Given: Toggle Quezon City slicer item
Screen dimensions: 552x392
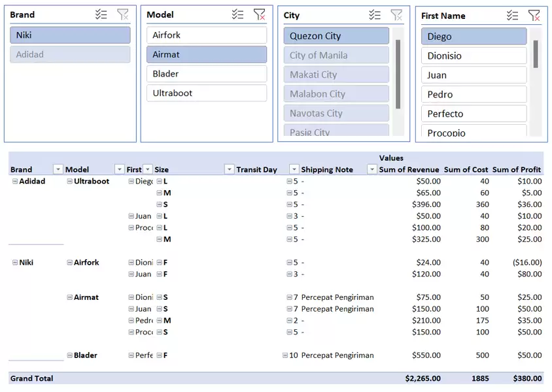Looking at the screenshot, I should click(x=336, y=36).
